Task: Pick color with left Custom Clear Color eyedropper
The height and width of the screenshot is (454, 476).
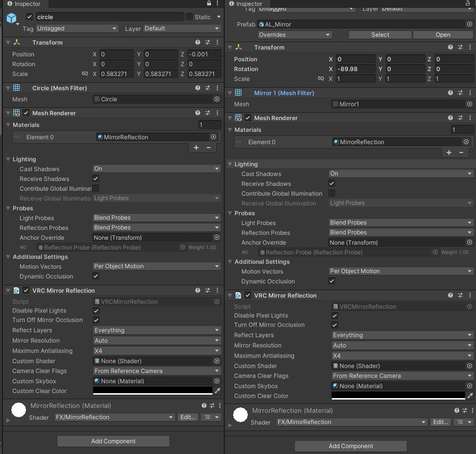Action: pos(217,391)
